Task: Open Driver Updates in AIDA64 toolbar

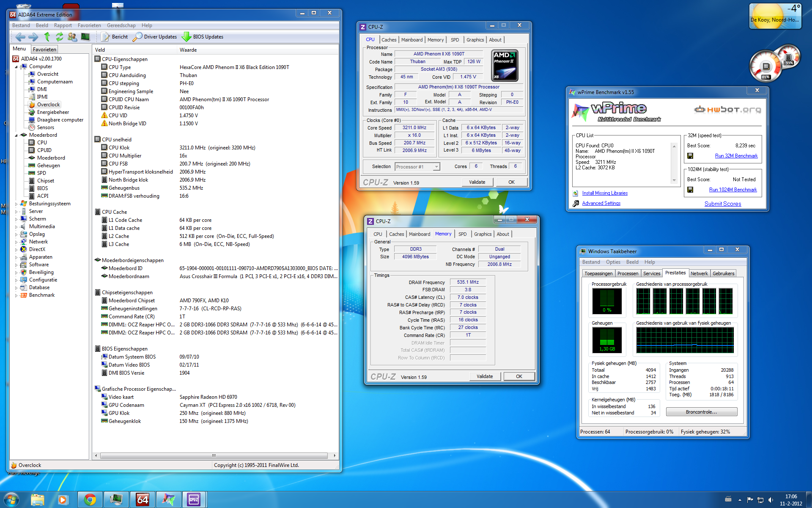Action: [155, 37]
